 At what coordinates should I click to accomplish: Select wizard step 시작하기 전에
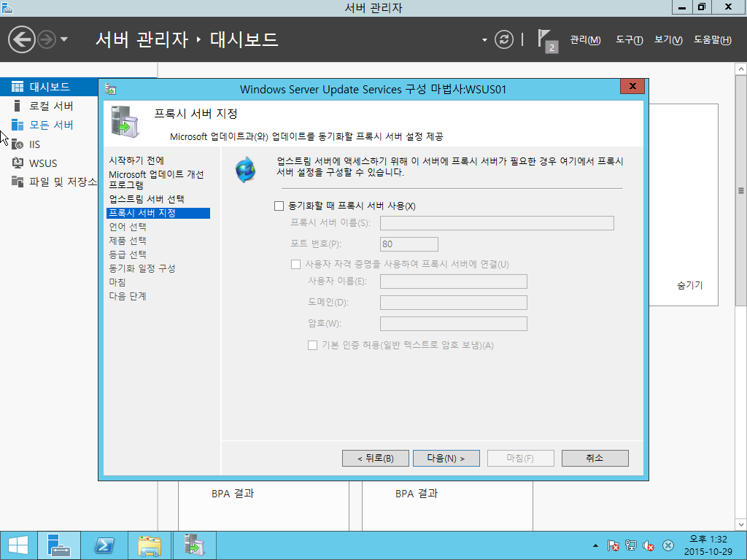click(136, 160)
